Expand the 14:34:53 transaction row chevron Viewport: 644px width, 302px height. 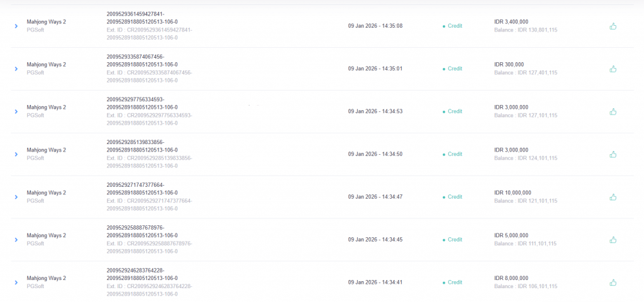point(16,111)
